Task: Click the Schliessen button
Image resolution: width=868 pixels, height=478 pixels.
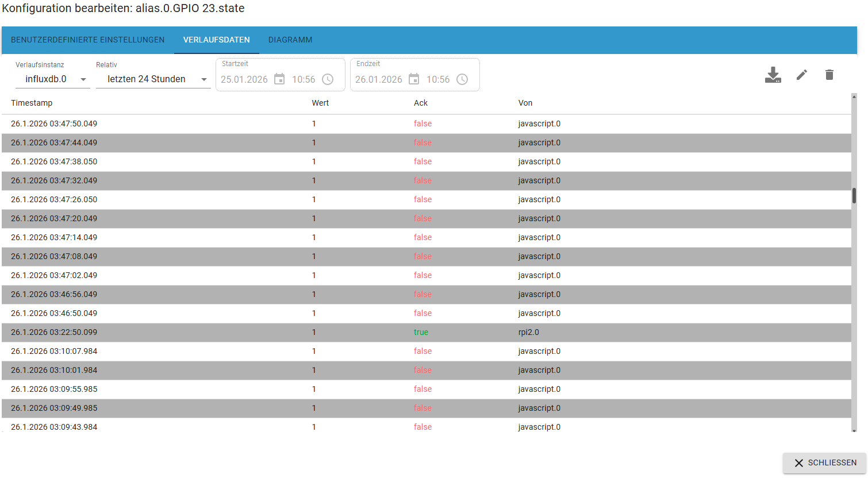Action: click(x=825, y=462)
